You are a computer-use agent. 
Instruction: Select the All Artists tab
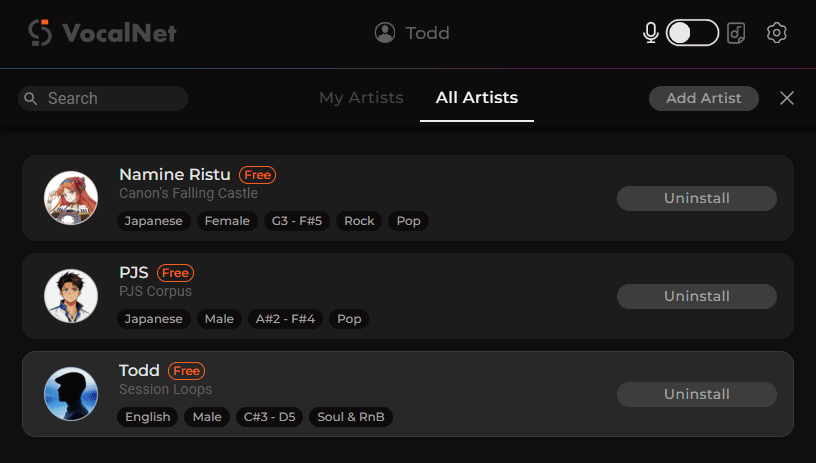[477, 98]
